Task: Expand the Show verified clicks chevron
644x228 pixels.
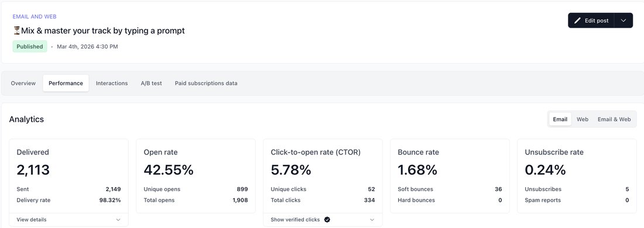Action: (372, 220)
